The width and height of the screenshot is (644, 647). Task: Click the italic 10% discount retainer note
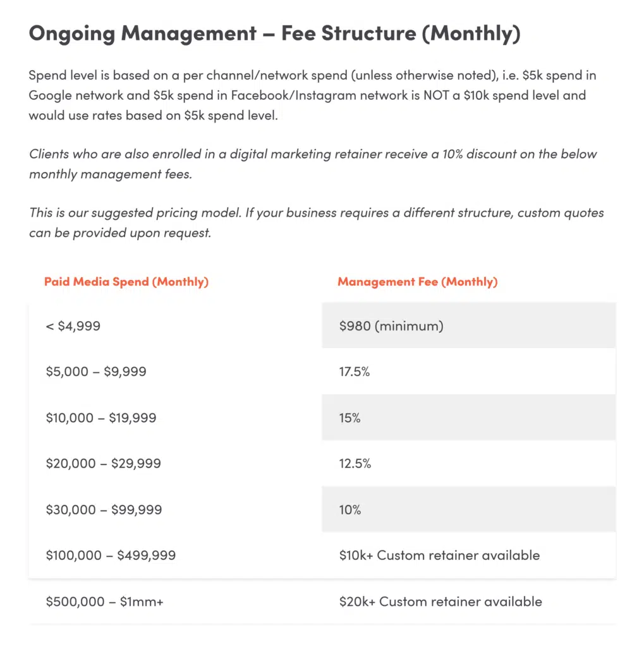[312, 164]
